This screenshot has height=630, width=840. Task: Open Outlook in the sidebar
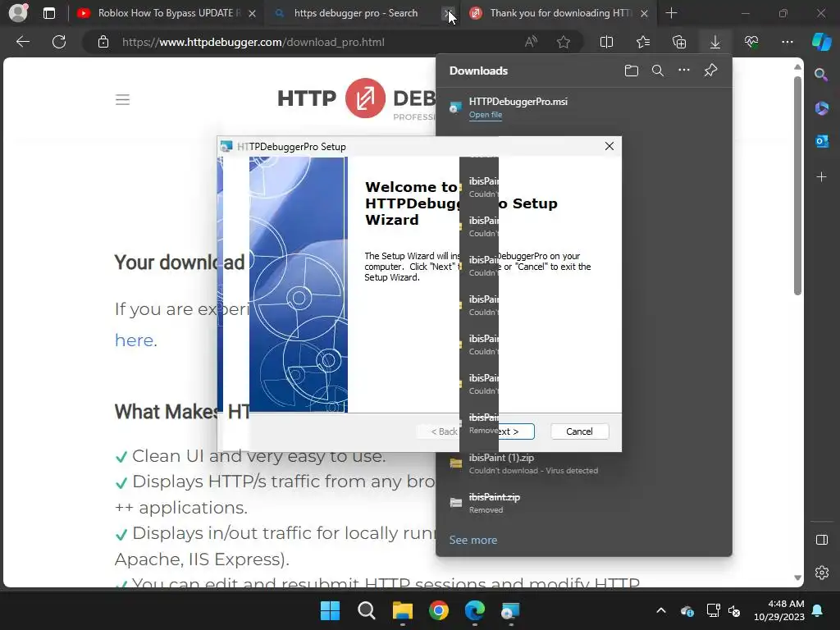(x=821, y=141)
